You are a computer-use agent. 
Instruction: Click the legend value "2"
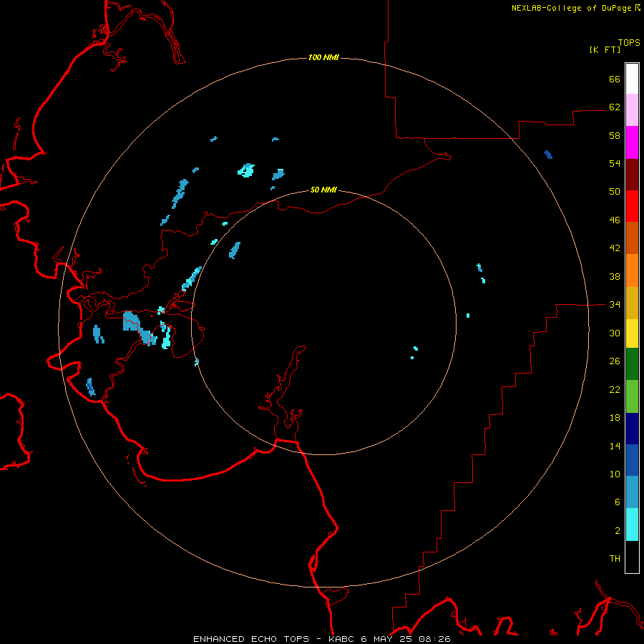coord(618,531)
